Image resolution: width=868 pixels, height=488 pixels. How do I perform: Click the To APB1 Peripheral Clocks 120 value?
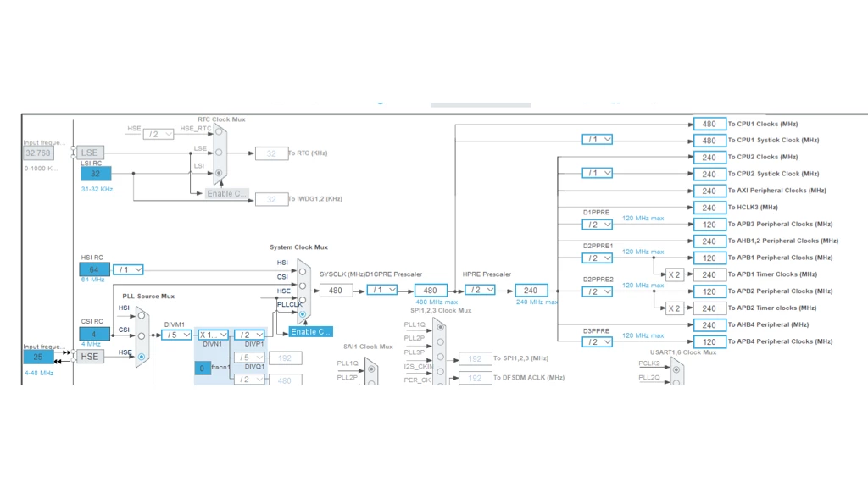[709, 258]
